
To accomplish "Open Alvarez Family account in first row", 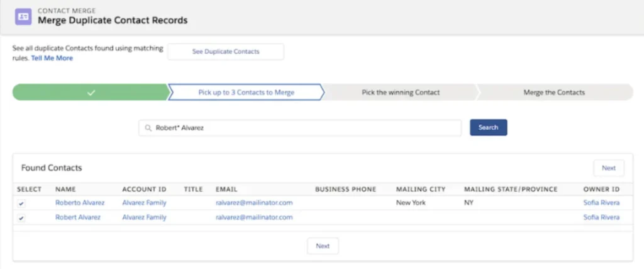I will [x=144, y=203].
